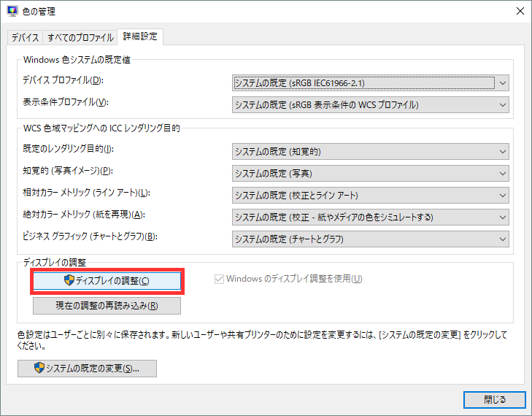This screenshot has height=416, width=532.
Task: Open システムの既定の変更 settings
Action: pos(87,369)
